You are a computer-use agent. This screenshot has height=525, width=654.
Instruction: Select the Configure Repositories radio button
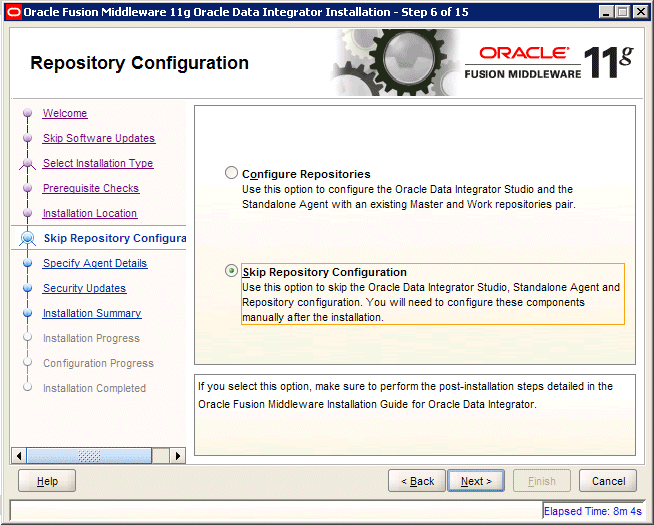click(x=231, y=173)
